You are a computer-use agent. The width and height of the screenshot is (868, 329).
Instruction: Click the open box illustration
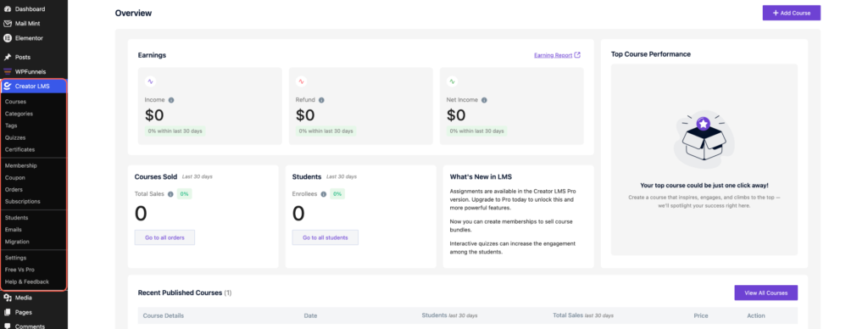point(704,138)
